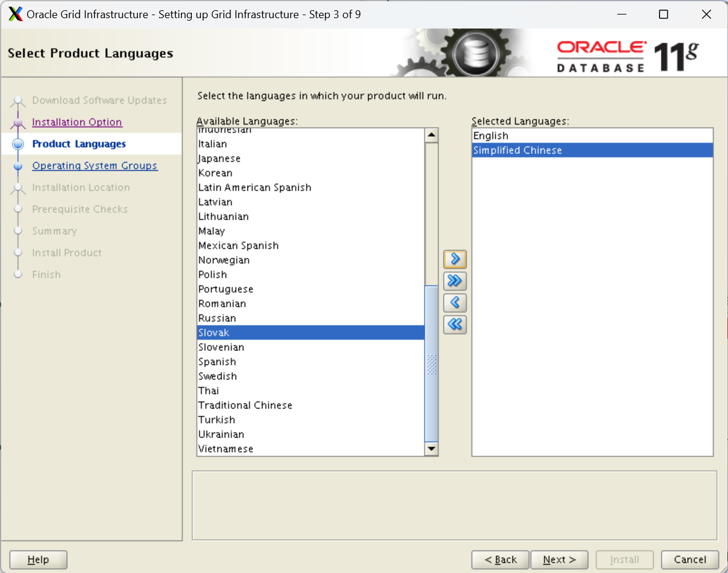
Task: Select Korean in Available Languages
Action: coord(310,173)
